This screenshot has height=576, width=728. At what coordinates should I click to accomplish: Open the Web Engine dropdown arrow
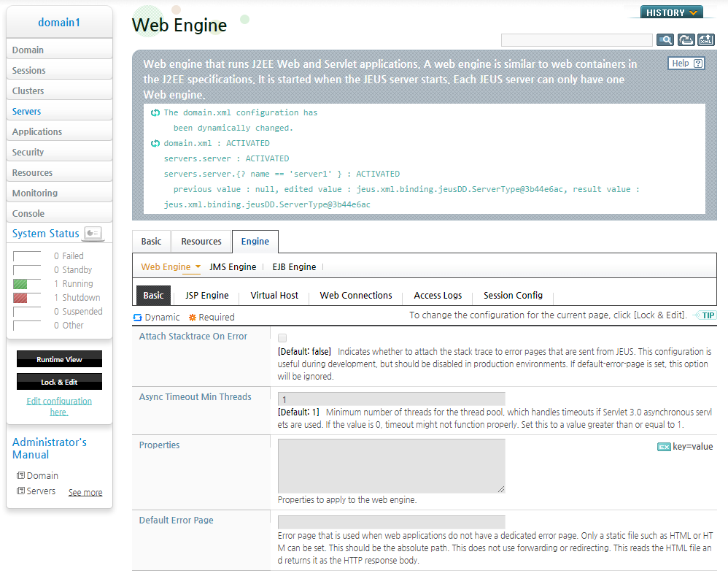pos(198,266)
